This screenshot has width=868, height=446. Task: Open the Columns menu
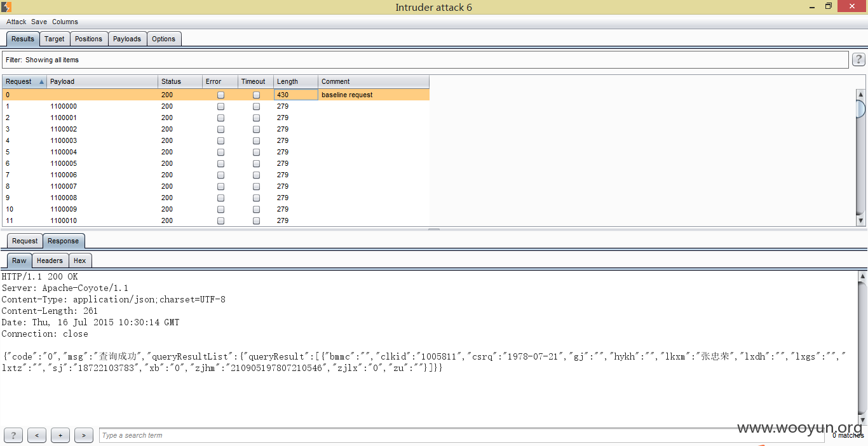coord(65,22)
